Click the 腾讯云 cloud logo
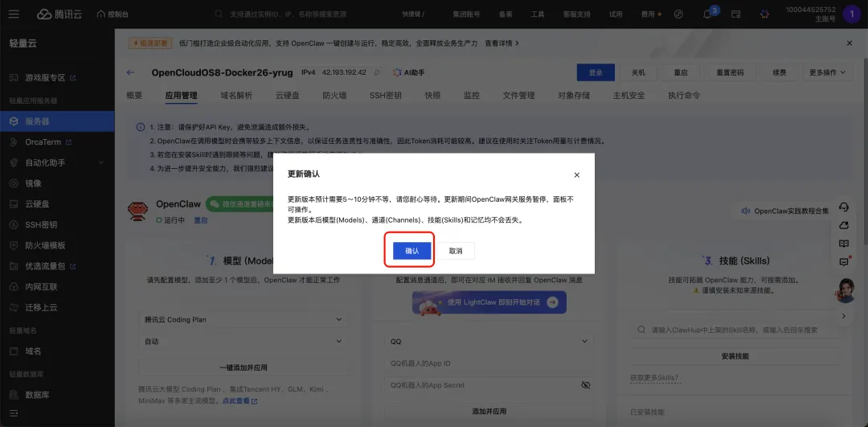 59,14
